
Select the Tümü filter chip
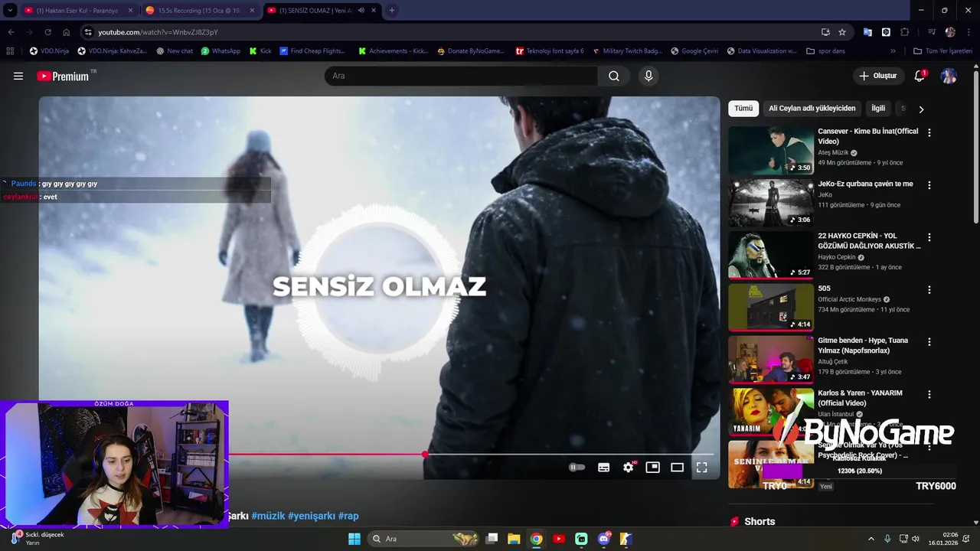click(743, 109)
